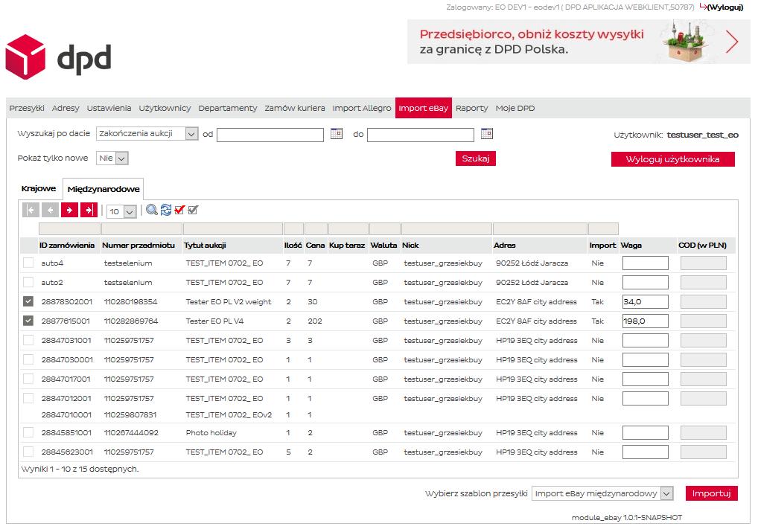The height and width of the screenshot is (532, 758).
Task: Click the filter box above Nick column
Action: coord(447,228)
